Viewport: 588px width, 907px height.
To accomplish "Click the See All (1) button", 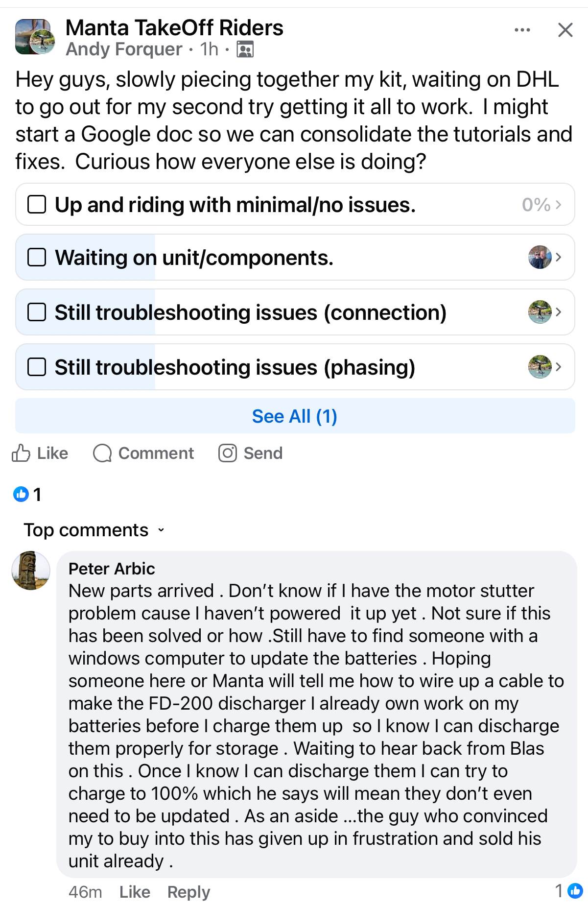I will click(295, 416).
